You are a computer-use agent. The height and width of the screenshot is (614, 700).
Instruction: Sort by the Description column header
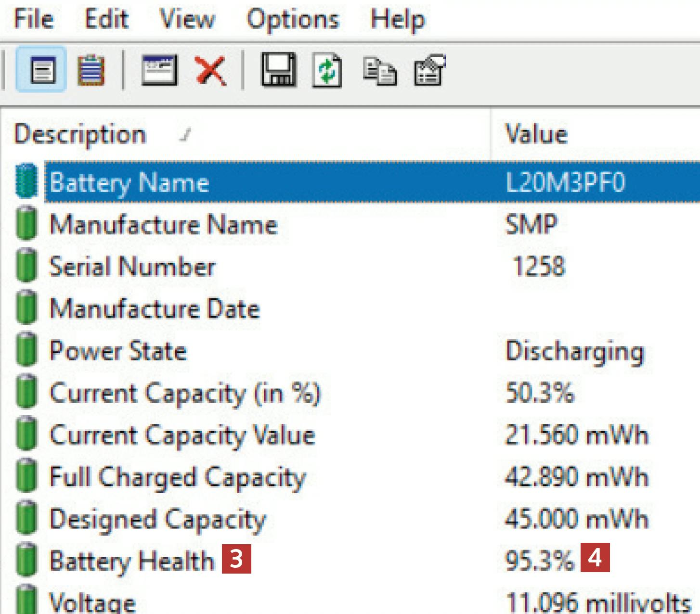coord(80,134)
